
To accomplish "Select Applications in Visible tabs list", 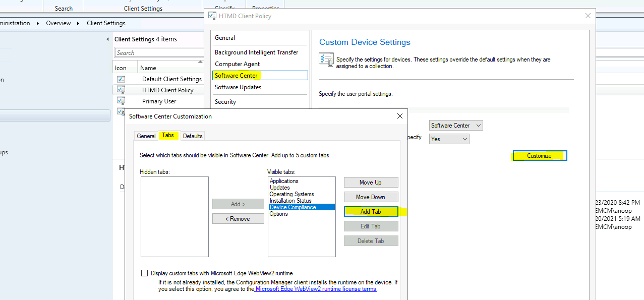I will 302,181.
